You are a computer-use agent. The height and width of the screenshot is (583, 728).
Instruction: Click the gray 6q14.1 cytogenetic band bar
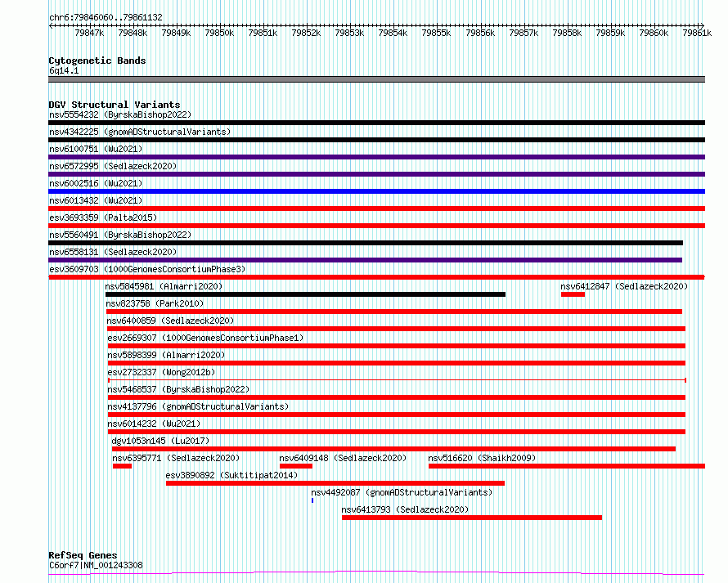(x=376, y=79)
